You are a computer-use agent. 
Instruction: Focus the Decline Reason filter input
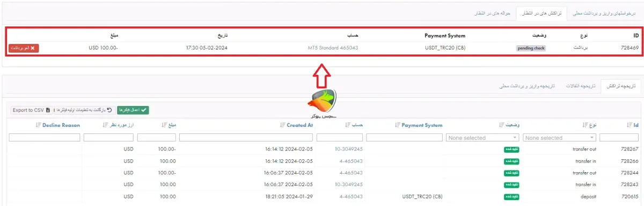[x=45, y=138]
